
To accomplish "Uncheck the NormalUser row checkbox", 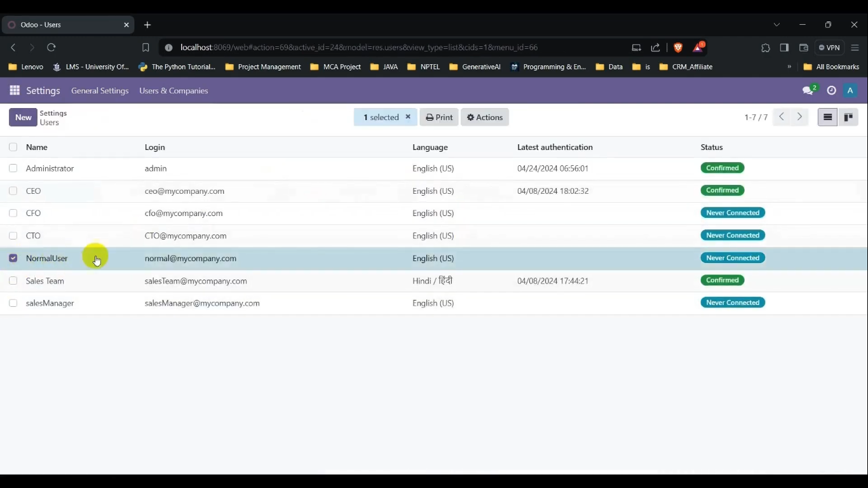I will (x=13, y=258).
